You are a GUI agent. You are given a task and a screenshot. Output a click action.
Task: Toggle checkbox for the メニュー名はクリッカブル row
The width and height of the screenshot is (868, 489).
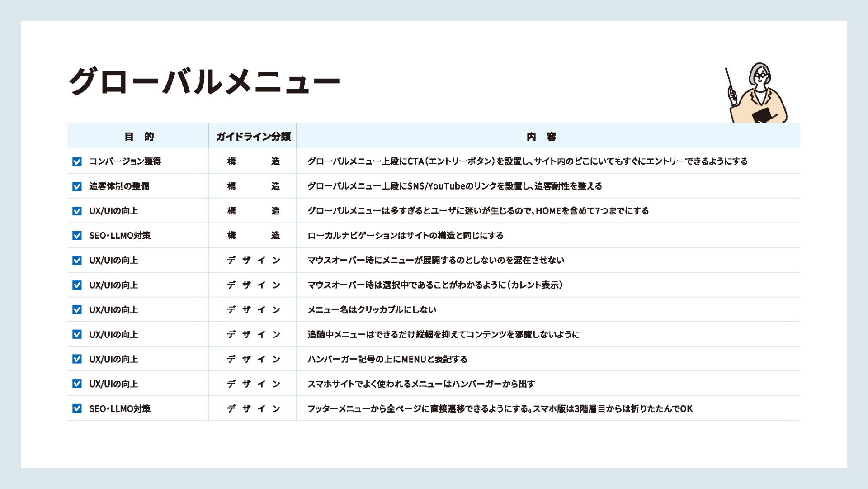click(x=77, y=310)
